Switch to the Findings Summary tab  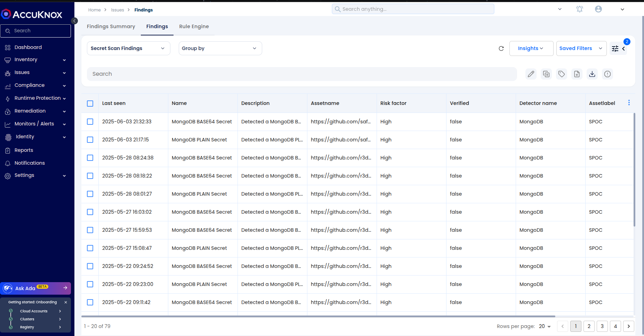(x=111, y=26)
